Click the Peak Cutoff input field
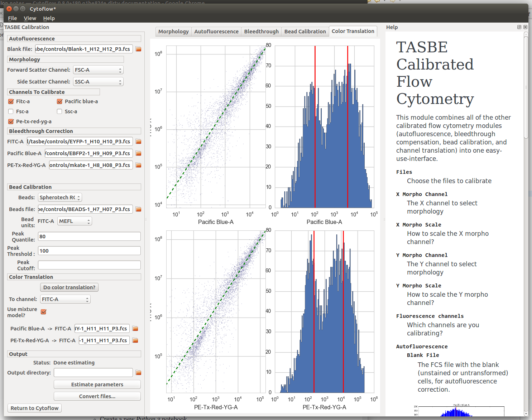This screenshot has width=532, height=420. (89, 265)
